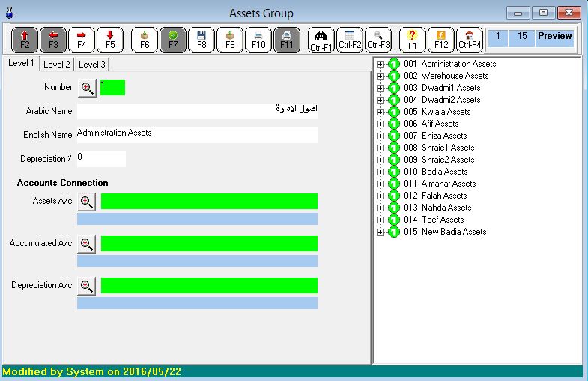Image resolution: width=588 pixels, height=381 pixels.
Task: Click the F11 printer icon
Action: coord(286,40)
